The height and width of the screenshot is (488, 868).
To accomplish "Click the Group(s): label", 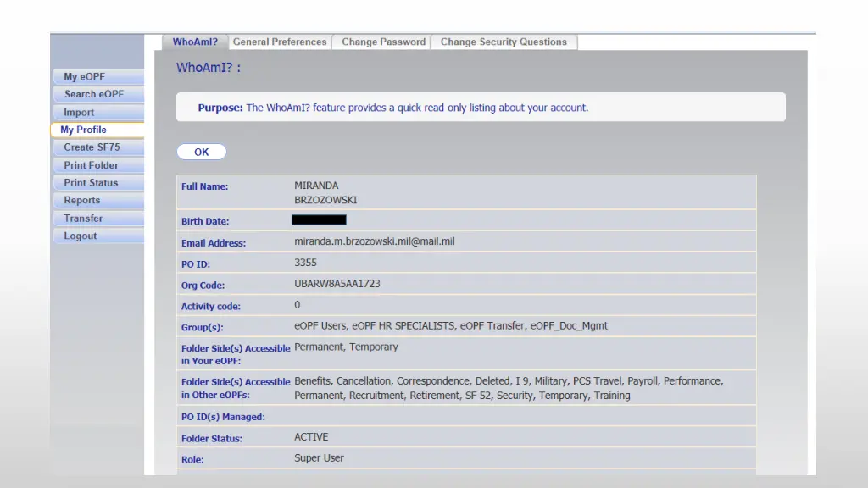I will pos(202,328).
